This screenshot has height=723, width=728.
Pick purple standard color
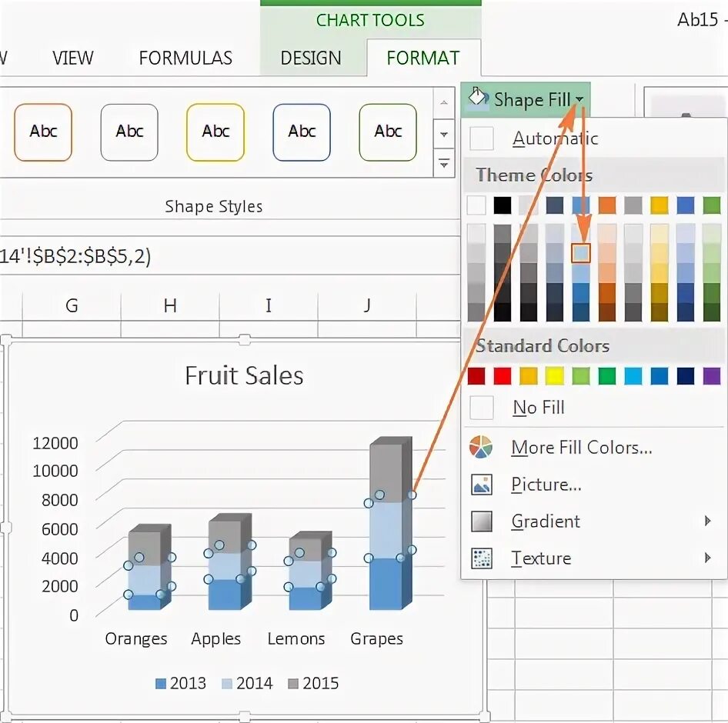point(712,376)
